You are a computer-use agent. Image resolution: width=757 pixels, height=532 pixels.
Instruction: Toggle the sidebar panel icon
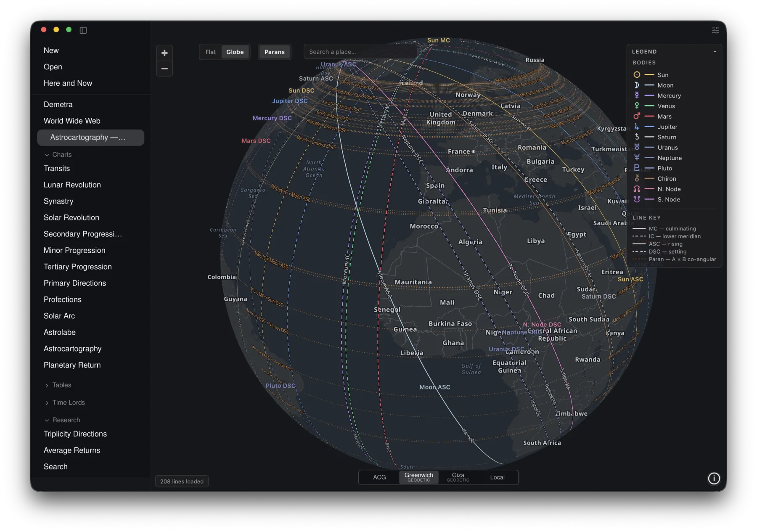click(x=83, y=30)
